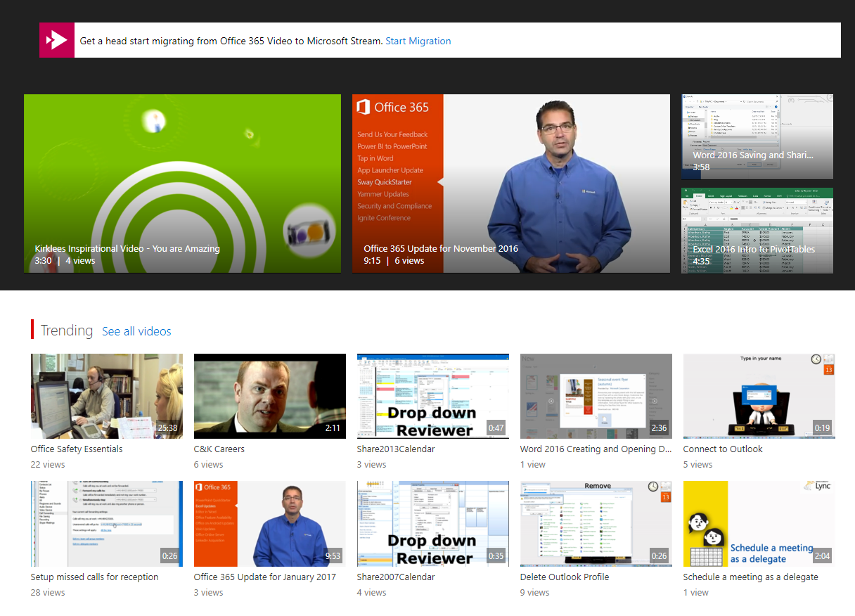Click the Delete Outlook Profile title
The image size is (855, 616).
pos(565,577)
